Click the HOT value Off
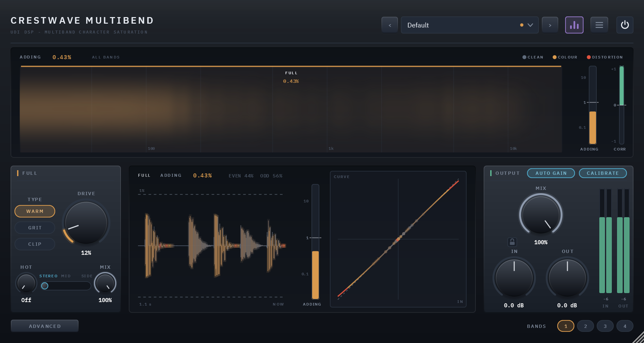644x343 pixels. (x=26, y=300)
